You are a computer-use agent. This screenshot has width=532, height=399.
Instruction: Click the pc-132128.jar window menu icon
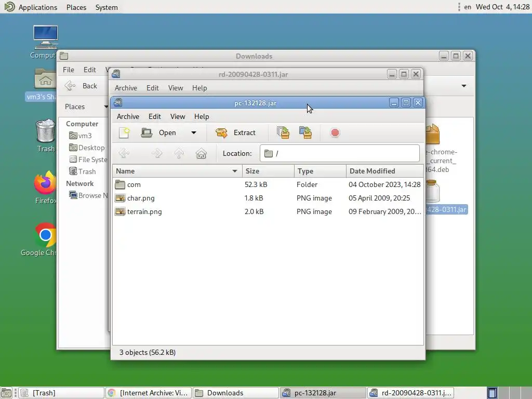(118, 102)
